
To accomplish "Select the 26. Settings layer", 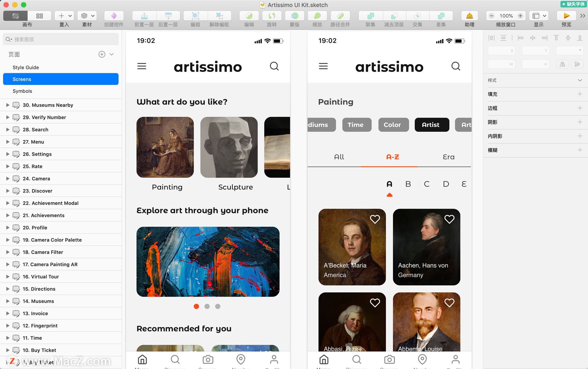I will click(x=61, y=154).
